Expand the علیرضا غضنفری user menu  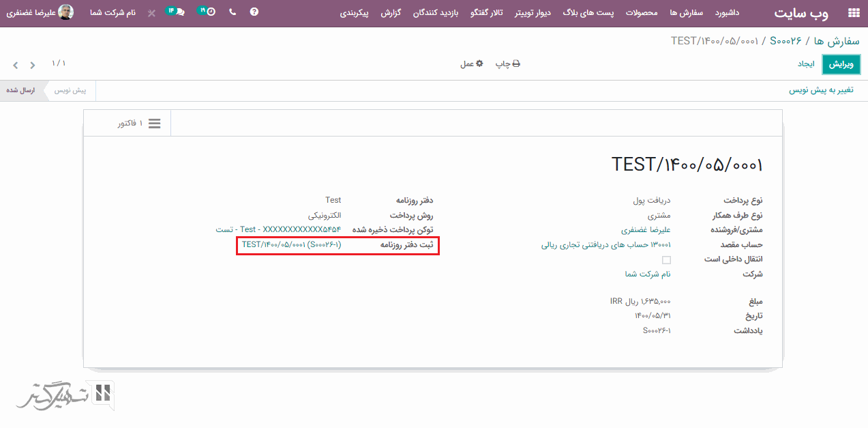coord(40,12)
